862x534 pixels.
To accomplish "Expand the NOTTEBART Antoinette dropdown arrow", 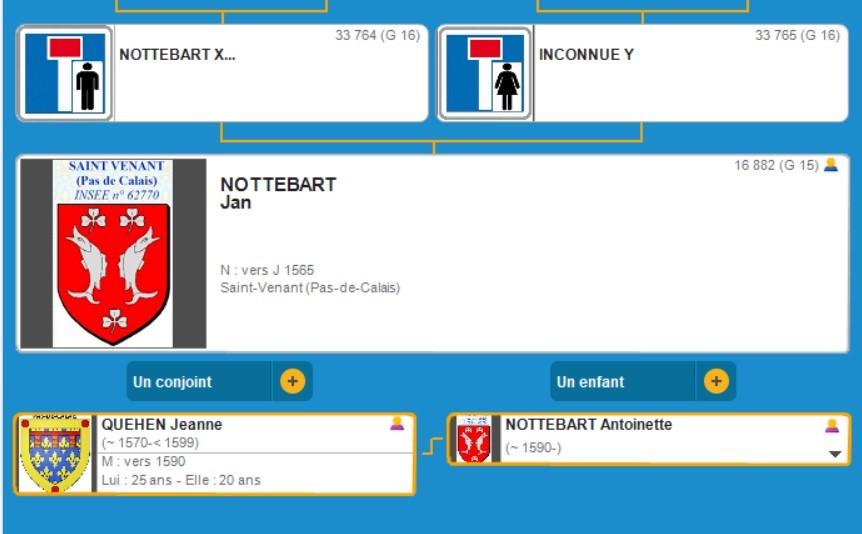I will [835, 454].
